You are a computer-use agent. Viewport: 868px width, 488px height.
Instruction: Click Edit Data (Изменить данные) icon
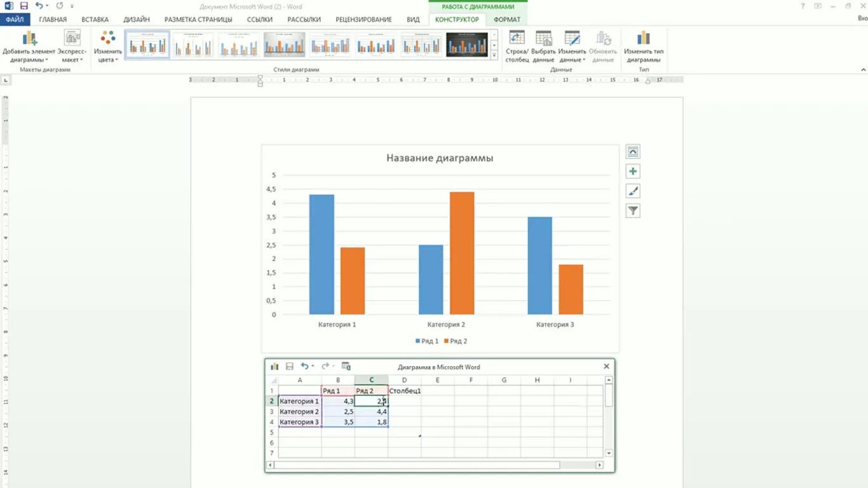pyautogui.click(x=572, y=38)
